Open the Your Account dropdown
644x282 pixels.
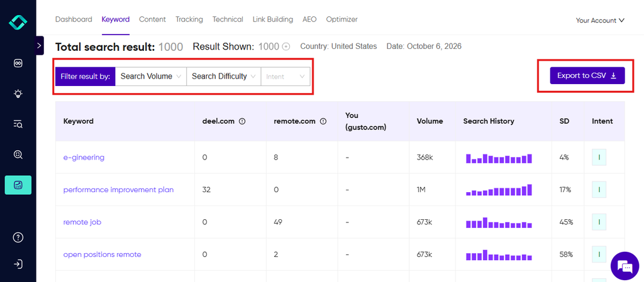pyautogui.click(x=600, y=21)
